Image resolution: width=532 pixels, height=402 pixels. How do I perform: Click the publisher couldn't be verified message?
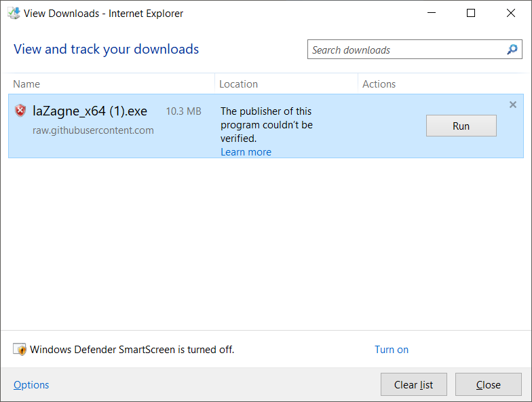pyautogui.click(x=267, y=125)
